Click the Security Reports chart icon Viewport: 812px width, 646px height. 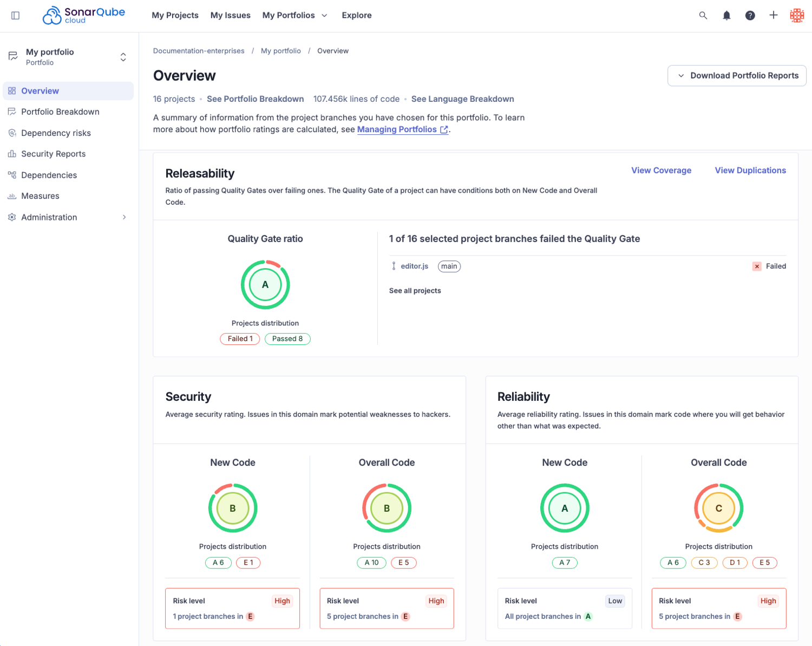coord(12,154)
